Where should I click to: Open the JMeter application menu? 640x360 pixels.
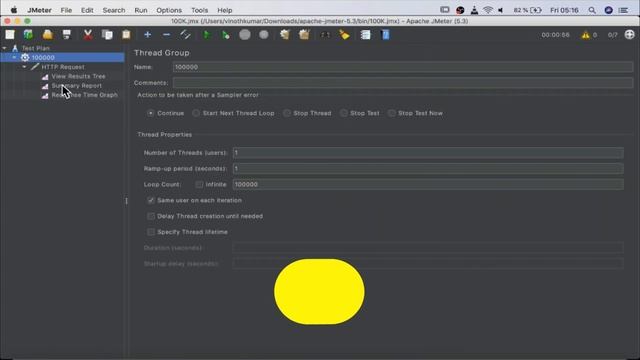tap(39, 10)
